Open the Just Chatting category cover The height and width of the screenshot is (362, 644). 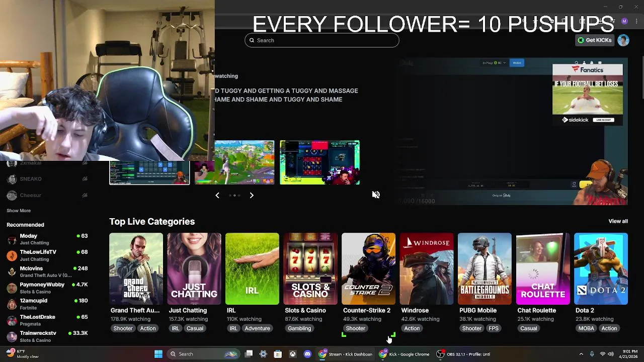point(194,268)
